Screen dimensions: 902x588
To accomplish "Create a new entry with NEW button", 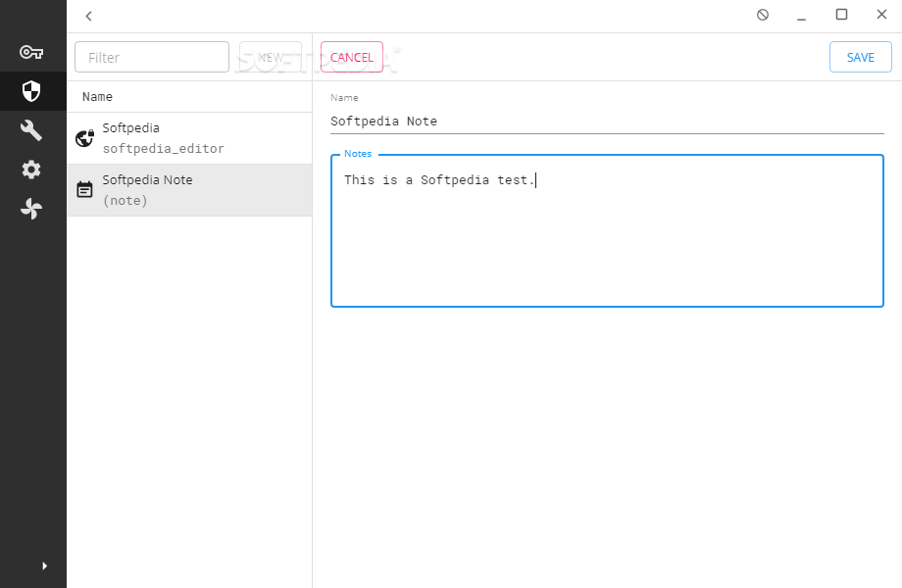I will pyautogui.click(x=271, y=57).
